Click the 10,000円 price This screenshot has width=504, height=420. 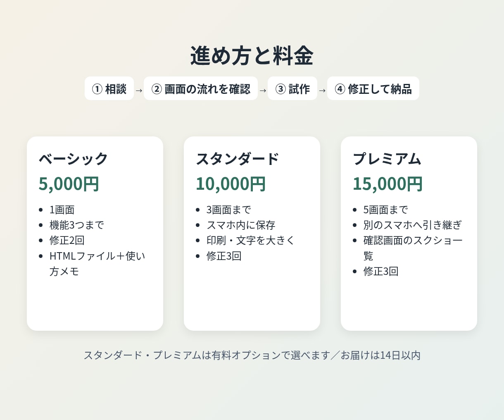click(231, 184)
